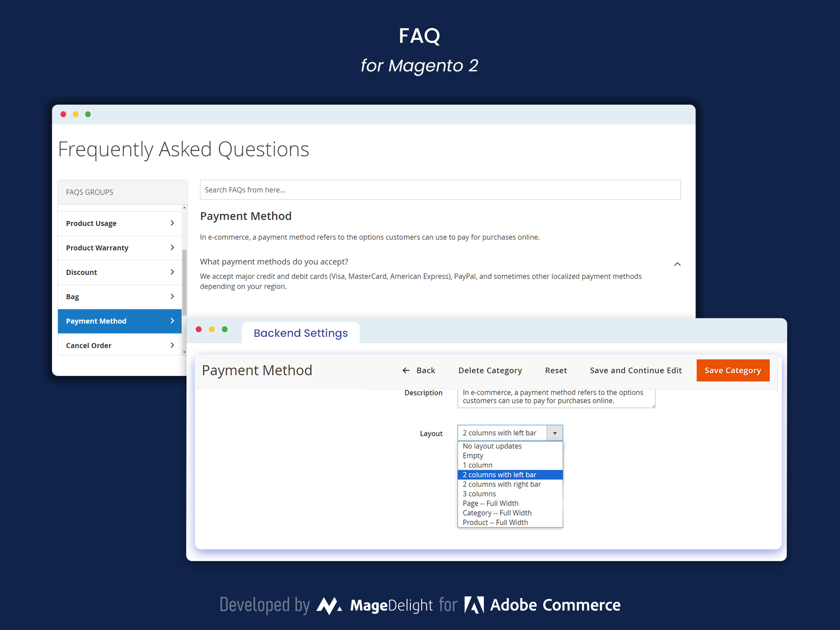Expand the Layout dropdown menu
This screenshot has width=840, height=630.
556,433
